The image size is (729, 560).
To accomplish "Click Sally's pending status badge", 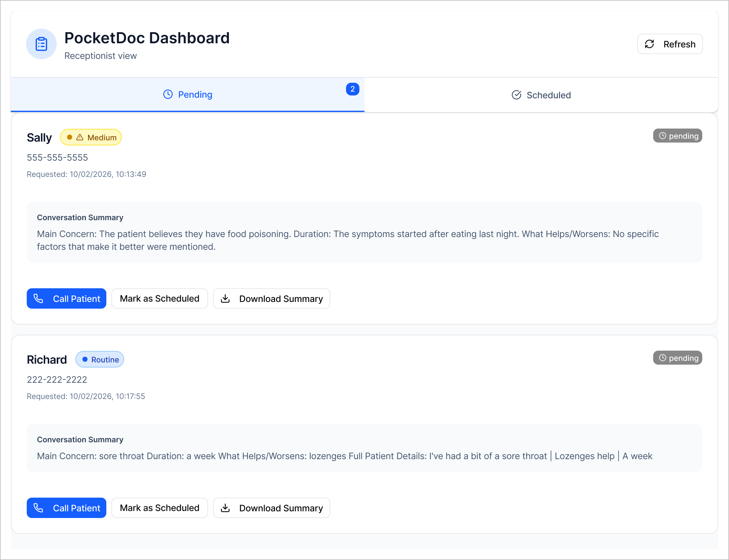I will click(677, 136).
